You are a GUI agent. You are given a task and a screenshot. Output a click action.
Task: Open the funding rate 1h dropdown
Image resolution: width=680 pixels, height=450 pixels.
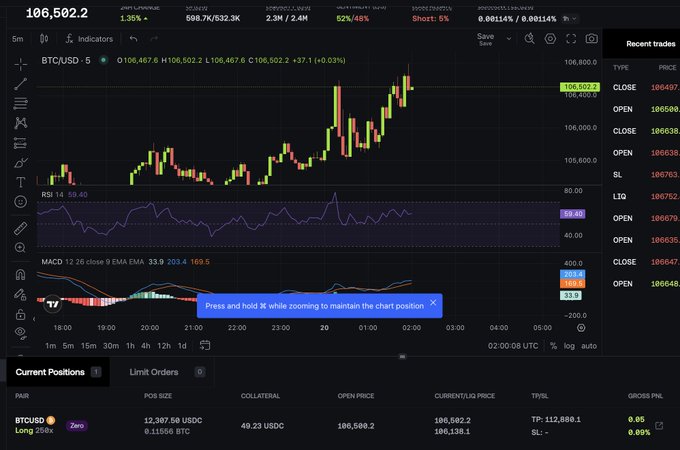pos(569,19)
